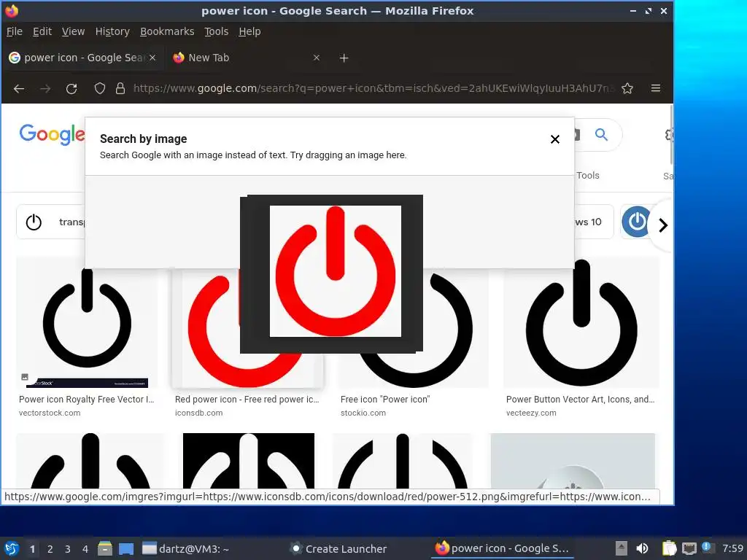Screen dimensions: 747x560
Task: Open the grey round button thumbnail
Action: (573, 461)
